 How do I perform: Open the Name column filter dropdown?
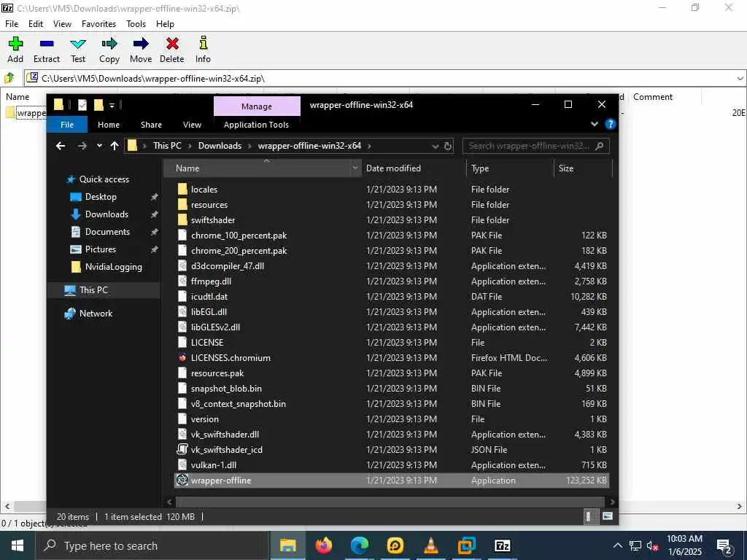coord(355,168)
